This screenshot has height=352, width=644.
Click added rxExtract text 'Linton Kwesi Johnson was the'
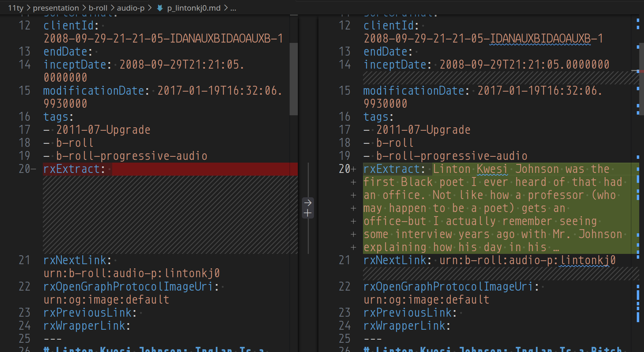[521, 169]
